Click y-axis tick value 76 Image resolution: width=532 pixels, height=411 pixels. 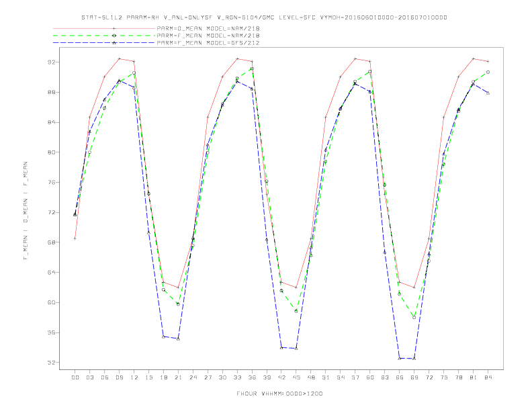tap(51, 182)
